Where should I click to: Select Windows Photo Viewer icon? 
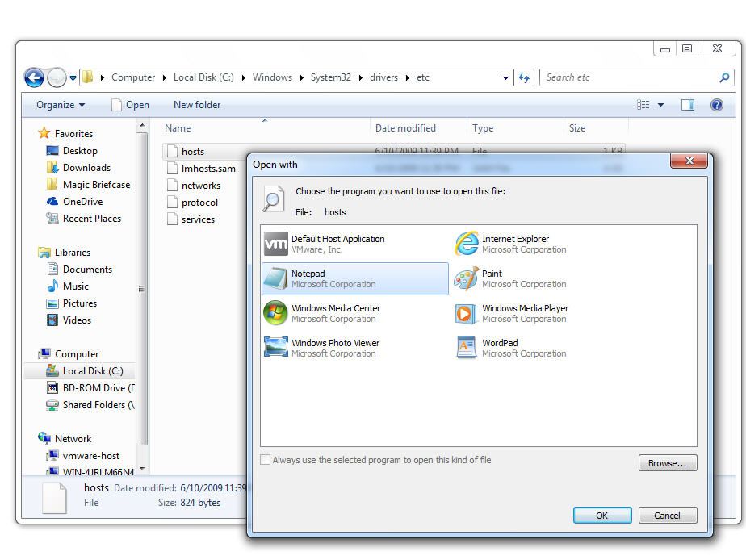(276, 348)
